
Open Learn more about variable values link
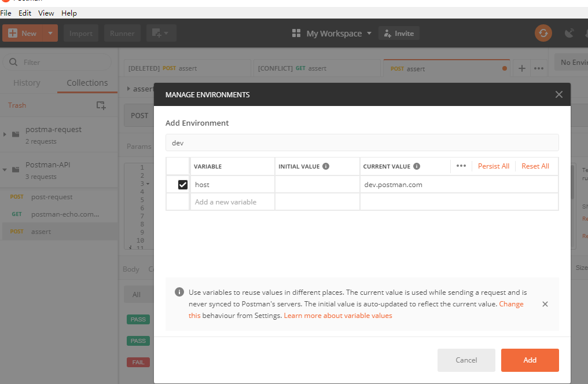(x=338, y=316)
